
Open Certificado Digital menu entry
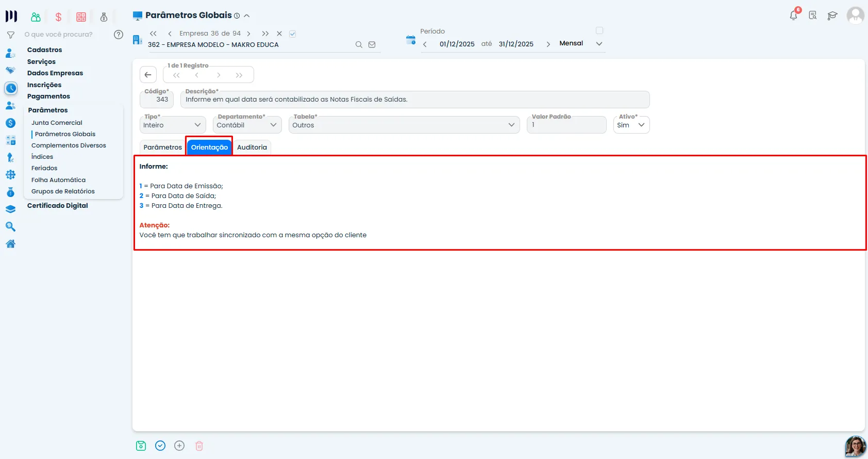pyautogui.click(x=58, y=206)
